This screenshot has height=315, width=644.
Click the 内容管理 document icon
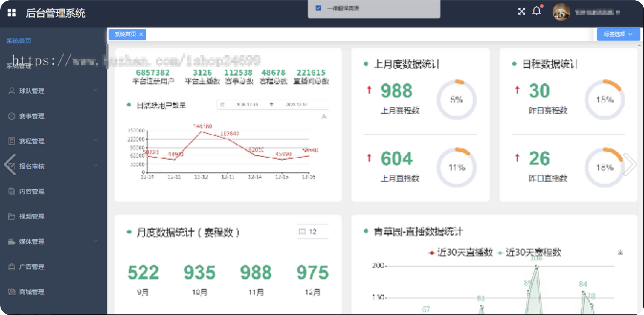[x=11, y=191]
